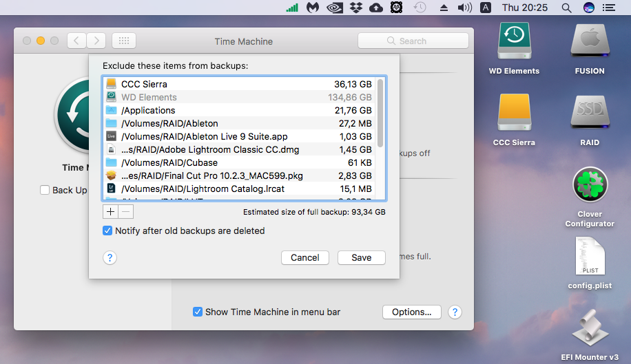Click the minus remove exclusion button
The width and height of the screenshot is (631, 364).
click(x=126, y=212)
